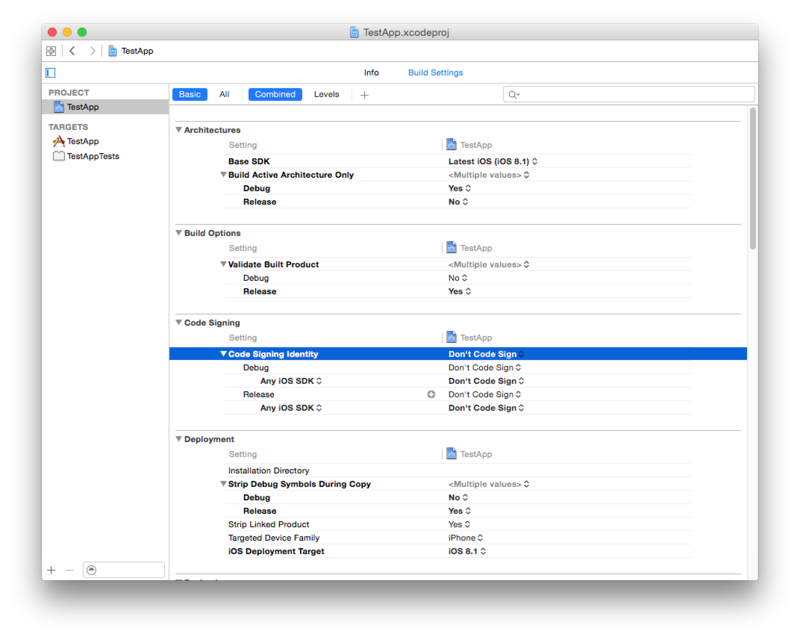This screenshot has height=640, width=800.
Task: Toggle the project and targets sidebar icon
Action: 51,73
